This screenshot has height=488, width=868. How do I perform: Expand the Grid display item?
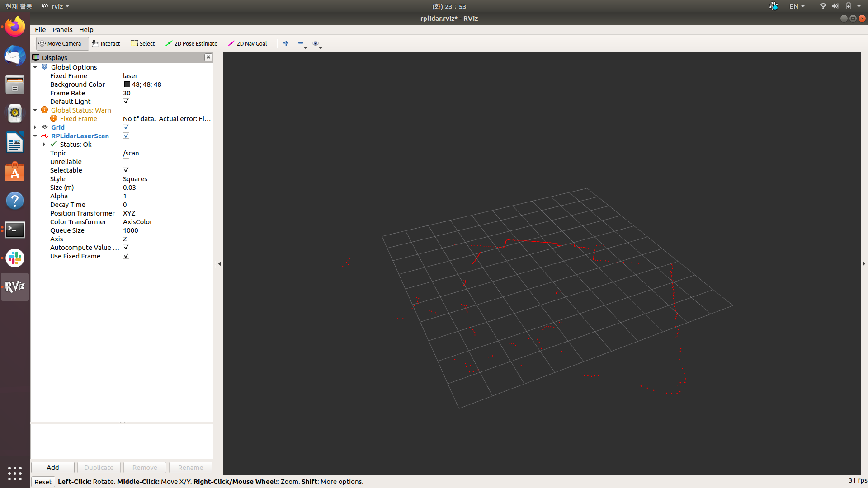pos(35,127)
